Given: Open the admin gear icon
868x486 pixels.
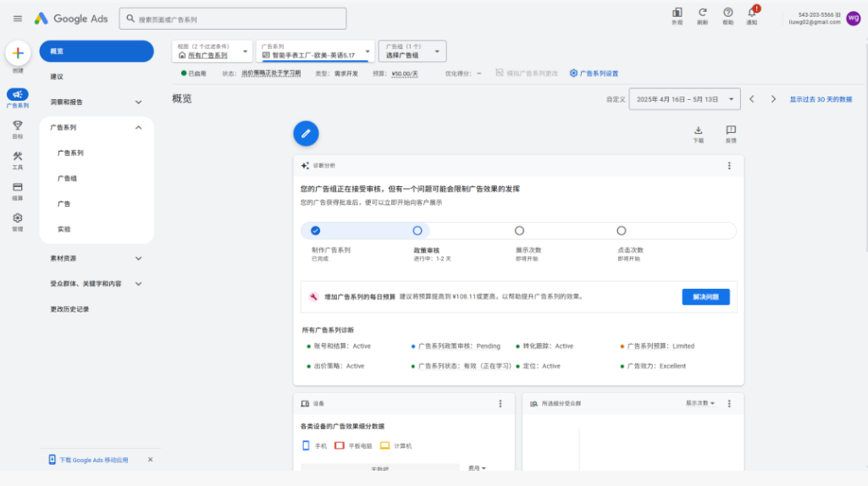Looking at the screenshot, I should [18, 218].
